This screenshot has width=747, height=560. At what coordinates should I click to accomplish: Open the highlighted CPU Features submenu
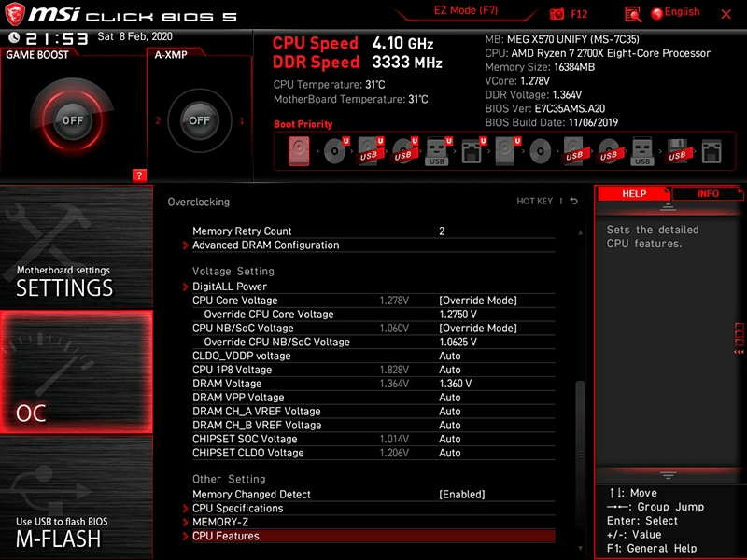(x=373, y=536)
